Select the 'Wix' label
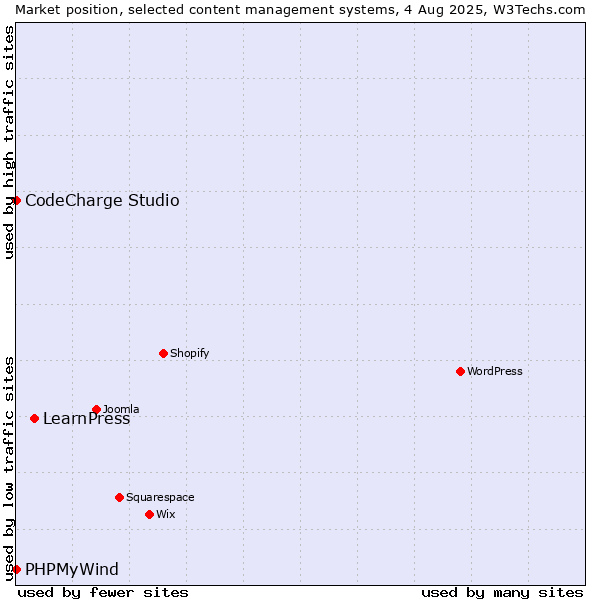This screenshot has height=600, width=600. tap(165, 515)
